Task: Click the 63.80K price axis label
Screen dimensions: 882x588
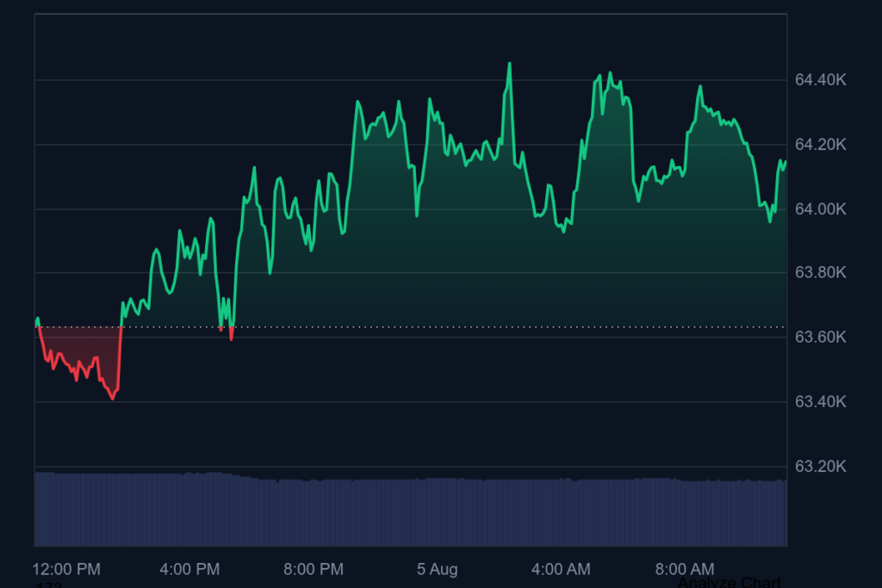Action: [x=820, y=272]
